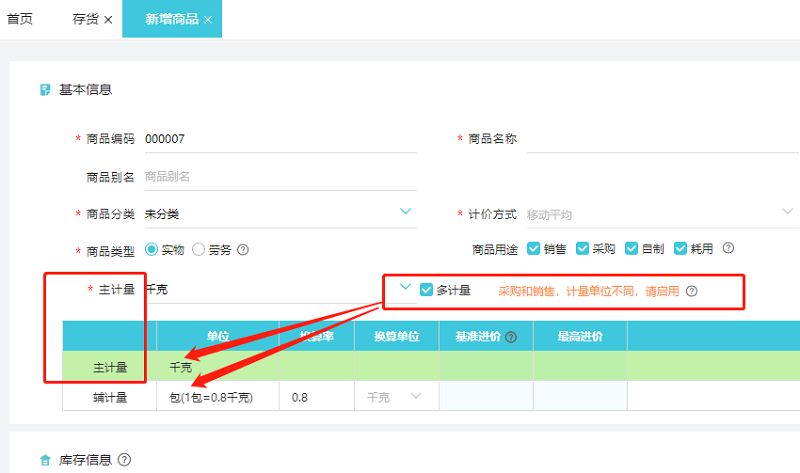800x473 pixels.
Task: Switch to the 首页 tab
Action: click(x=20, y=19)
